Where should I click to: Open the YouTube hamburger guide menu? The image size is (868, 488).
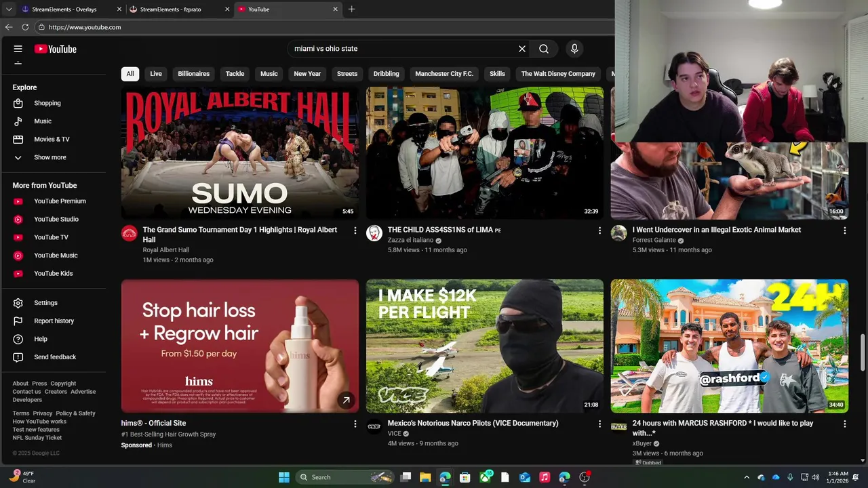point(18,49)
